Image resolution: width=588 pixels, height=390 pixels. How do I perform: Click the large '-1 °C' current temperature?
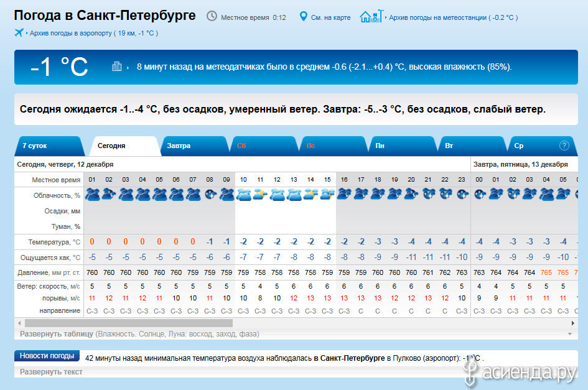(59, 67)
